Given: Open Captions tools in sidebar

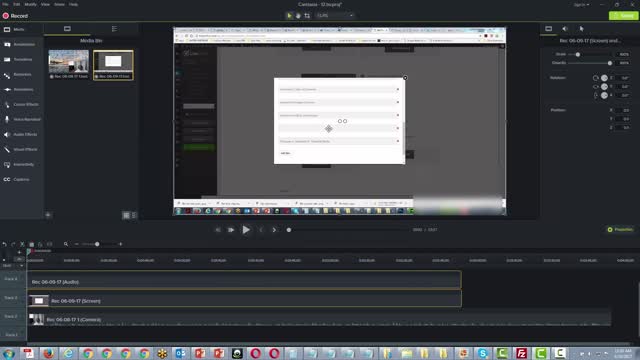Looking at the screenshot, I should click(x=22, y=180).
